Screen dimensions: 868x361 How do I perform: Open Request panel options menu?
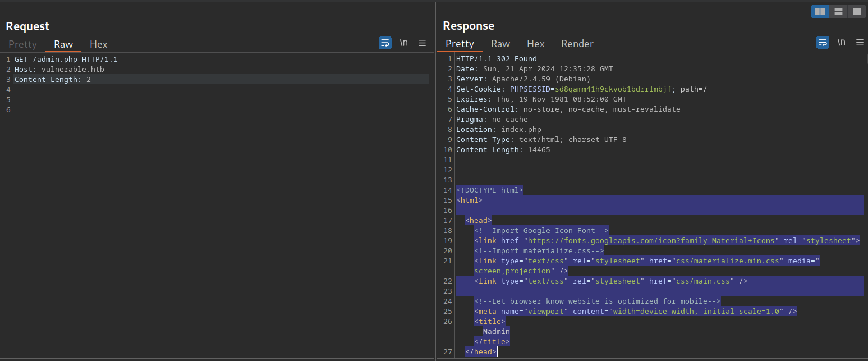coord(422,43)
